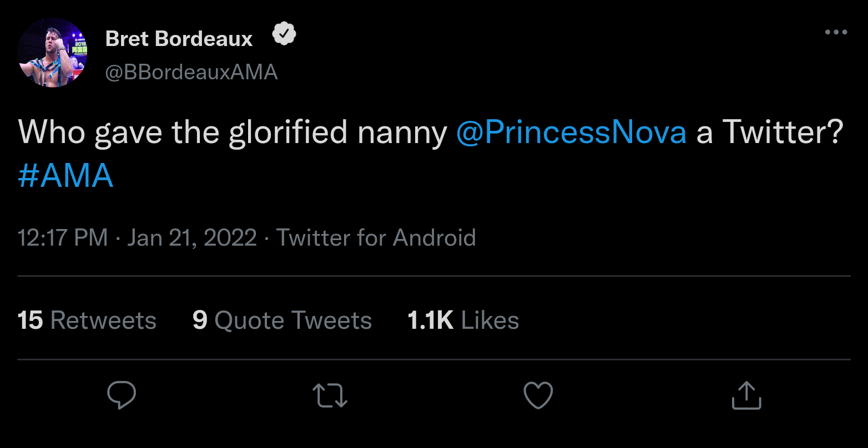
Task: Click the verified badge beside Bret Bordeaux
Action: point(284,36)
